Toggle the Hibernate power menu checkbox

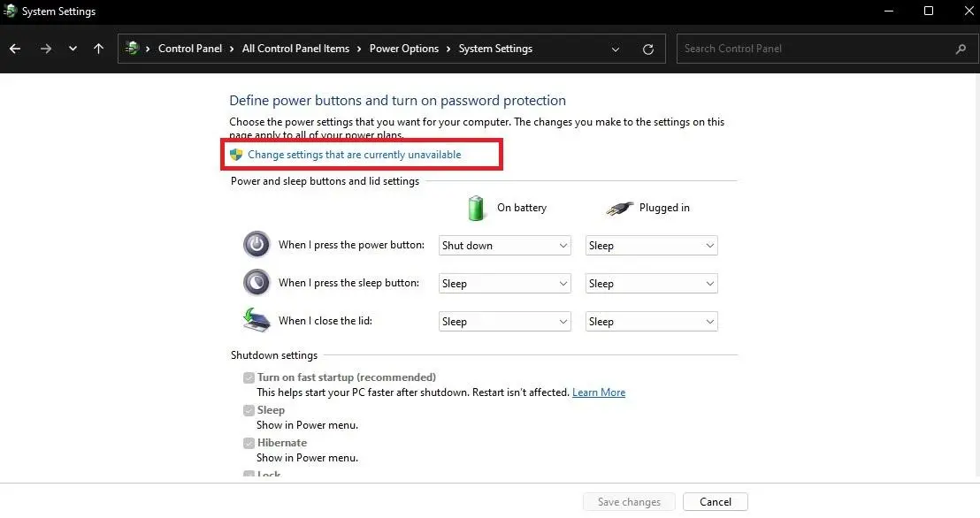tap(249, 442)
